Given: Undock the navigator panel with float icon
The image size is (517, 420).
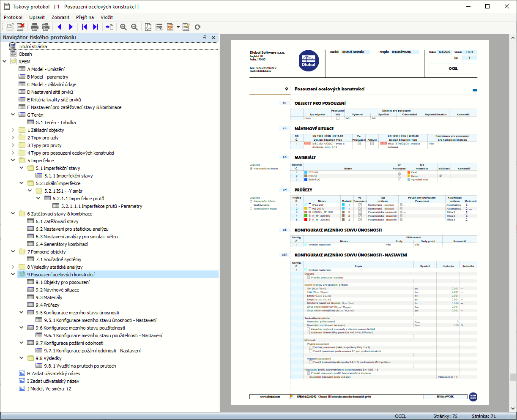Looking at the screenshot, I should coord(205,38).
